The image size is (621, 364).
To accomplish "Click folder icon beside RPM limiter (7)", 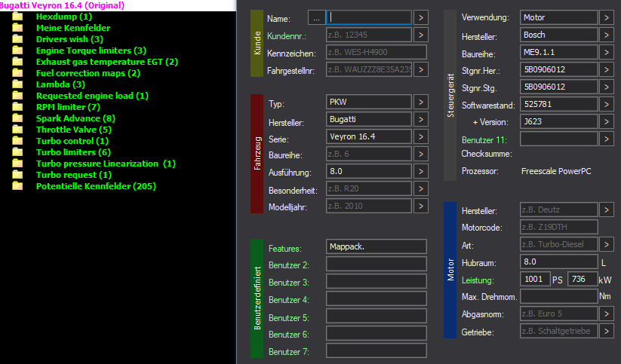I will click(17, 107).
